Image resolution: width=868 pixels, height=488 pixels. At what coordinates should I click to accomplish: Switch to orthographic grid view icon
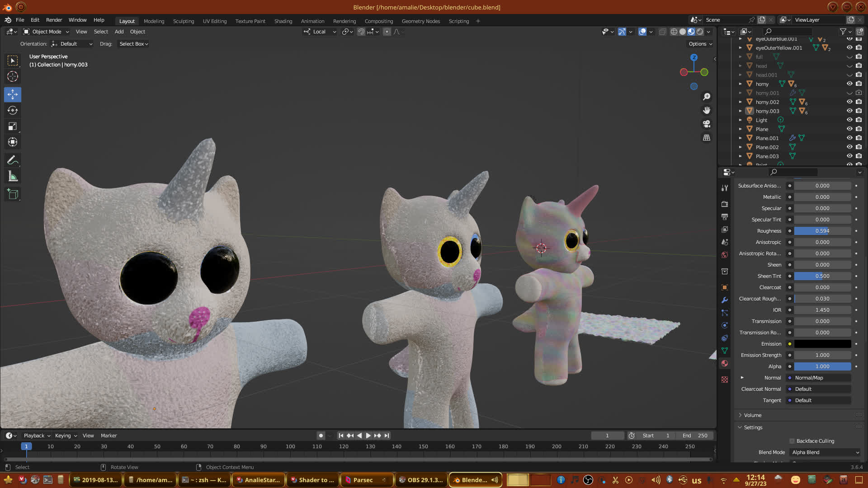706,138
